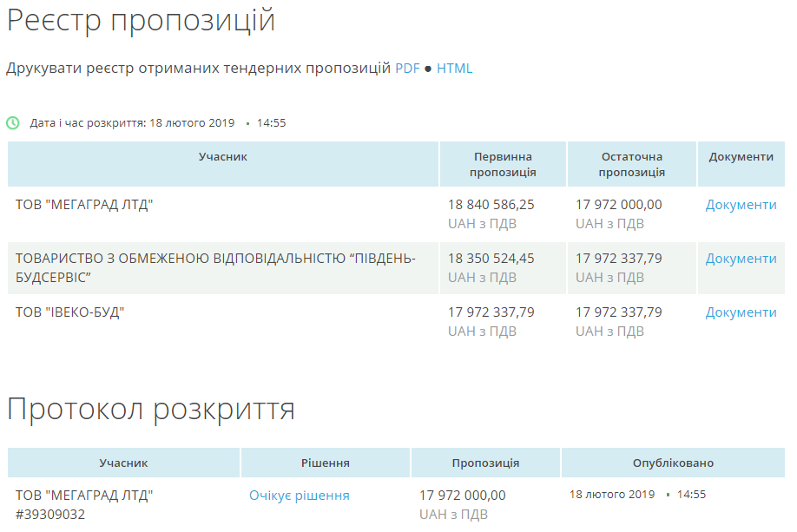Open Документи for ТОВ "ІВЕКО-БУД"

coord(741,312)
